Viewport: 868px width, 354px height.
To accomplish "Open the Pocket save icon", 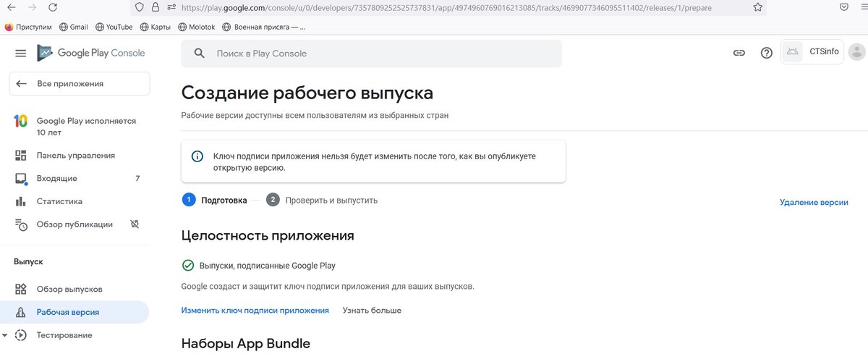I will 844,7.
